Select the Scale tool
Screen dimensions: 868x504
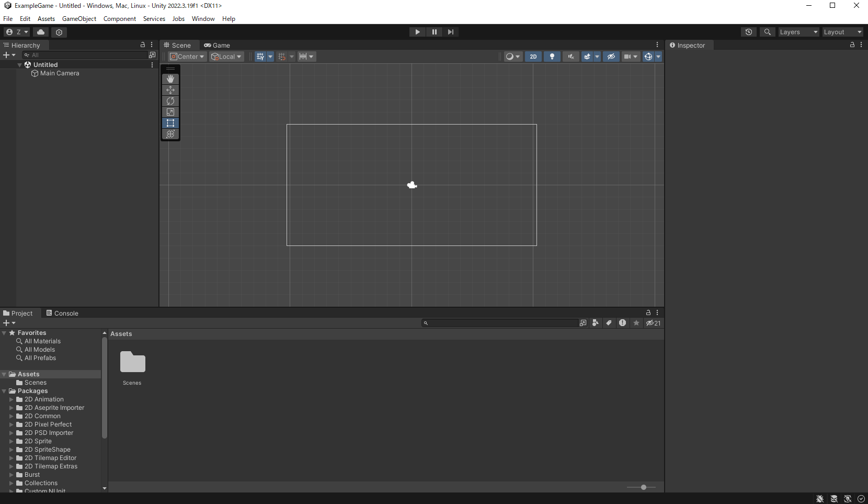[x=170, y=111]
